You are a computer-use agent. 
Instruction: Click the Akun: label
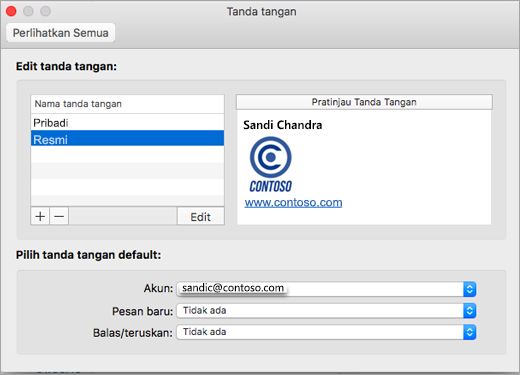(158, 288)
